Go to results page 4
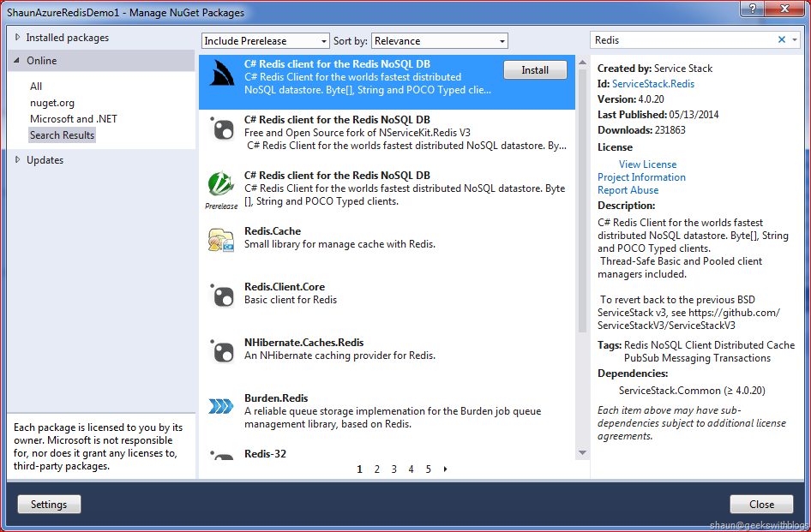Viewport: 811px width, 532px height. (x=412, y=469)
